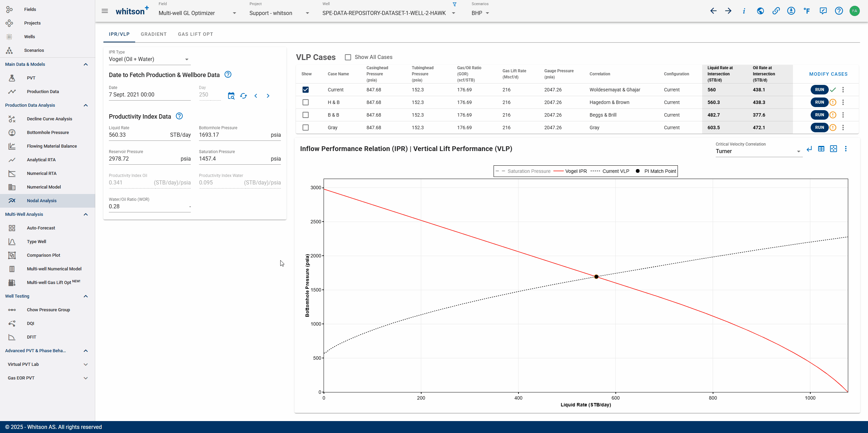Click the Liquid Rate input field
The image size is (868, 433).
[150, 135]
